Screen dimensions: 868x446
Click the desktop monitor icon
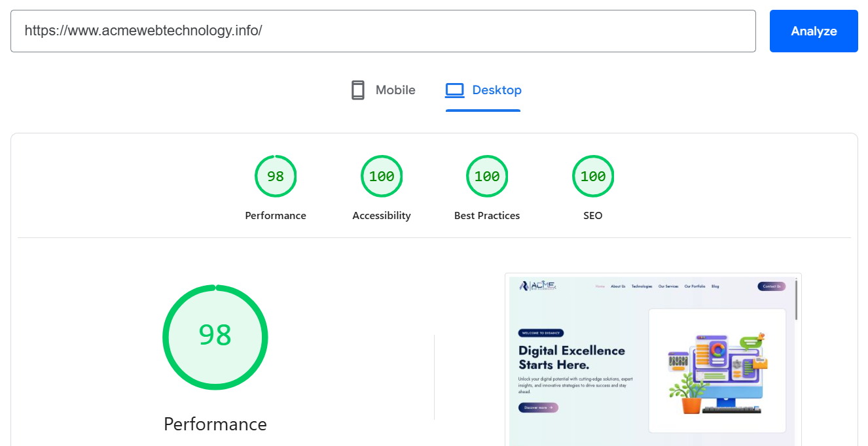click(x=454, y=90)
